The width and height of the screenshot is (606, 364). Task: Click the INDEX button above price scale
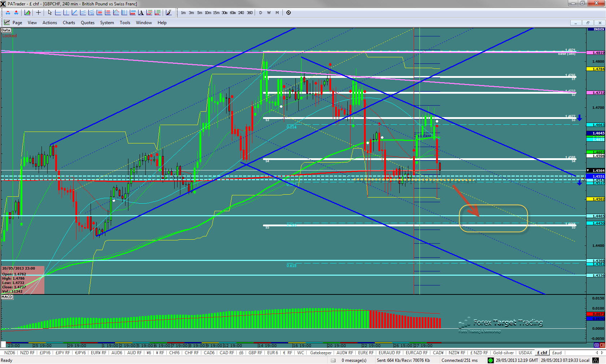[596, 29]
